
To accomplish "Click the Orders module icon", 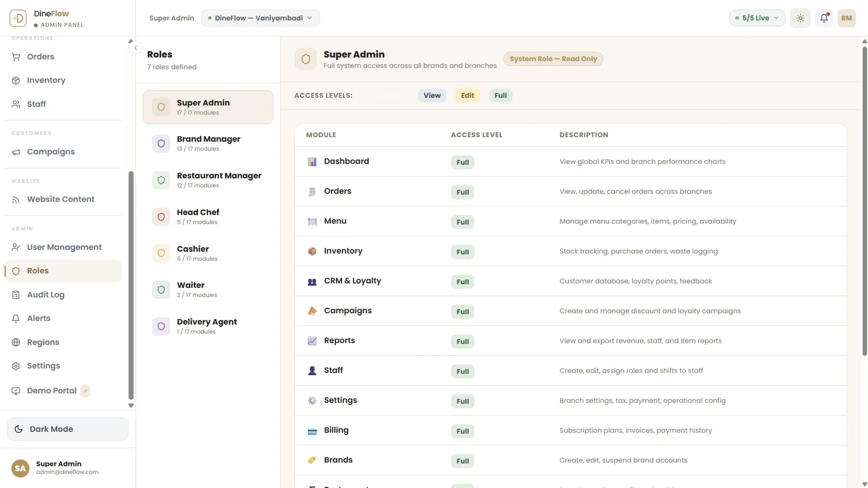I will 312,191.
